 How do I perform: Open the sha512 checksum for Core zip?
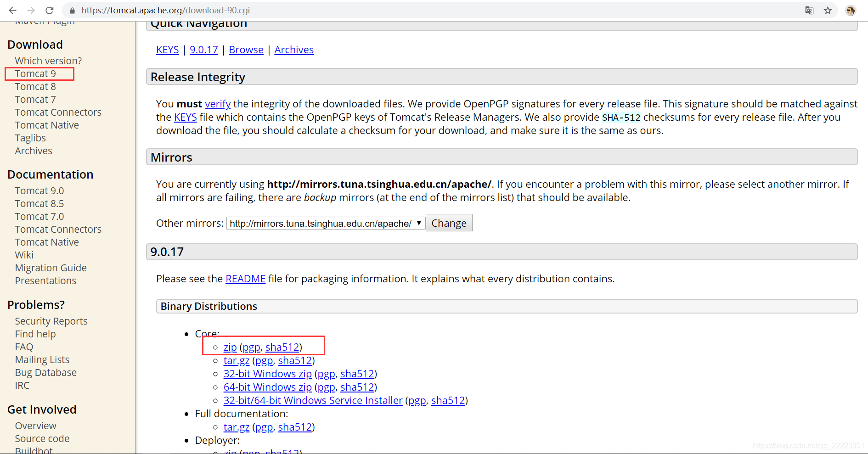point(282,347)
